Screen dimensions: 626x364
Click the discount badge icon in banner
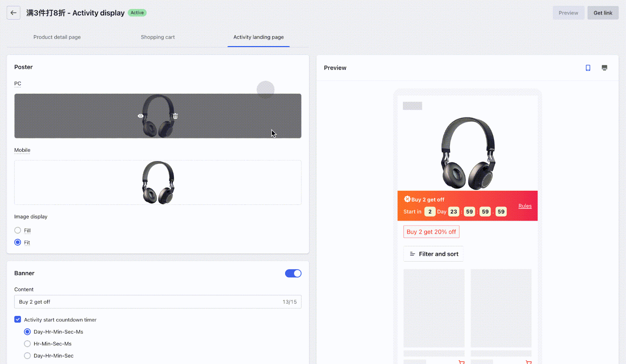point(407,199)
